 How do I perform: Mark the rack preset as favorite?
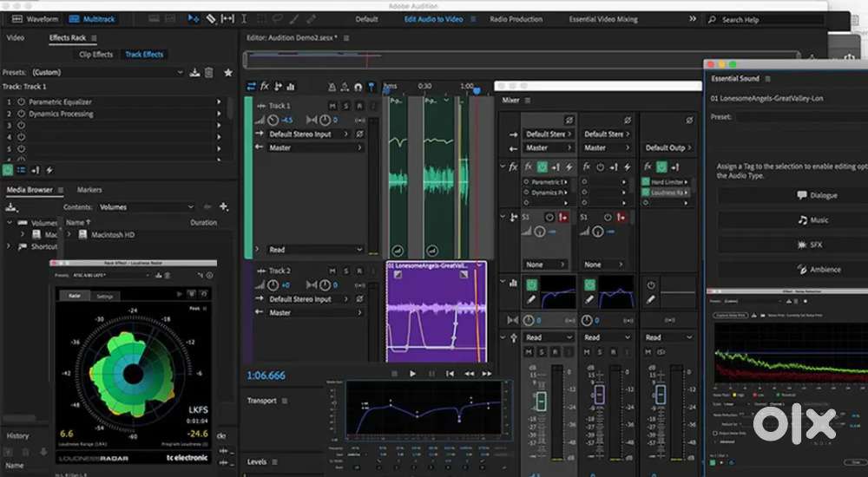228,73
